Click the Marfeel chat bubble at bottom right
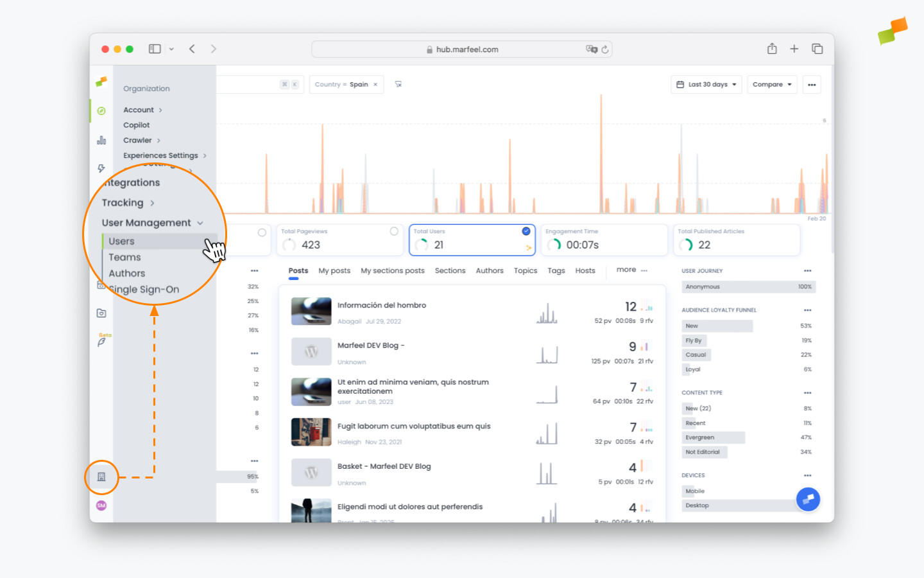This screenshot has width=924, height=578. pos(808,499)
